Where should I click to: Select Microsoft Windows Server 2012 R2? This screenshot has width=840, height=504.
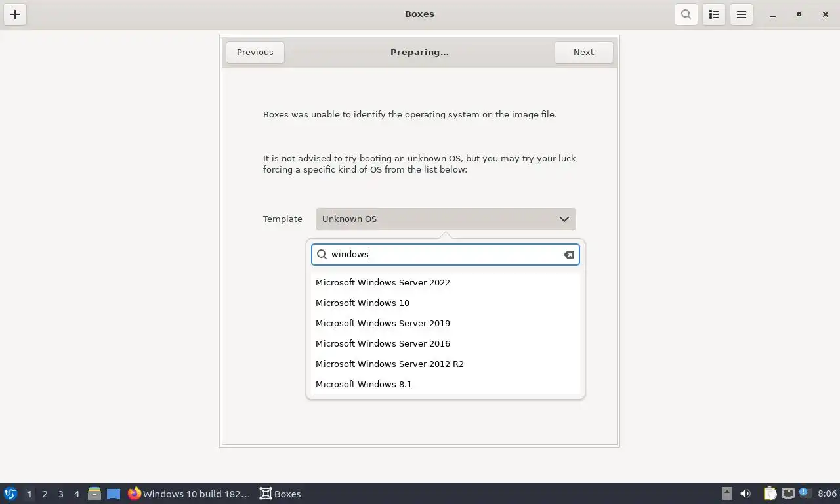click(446, 364)
